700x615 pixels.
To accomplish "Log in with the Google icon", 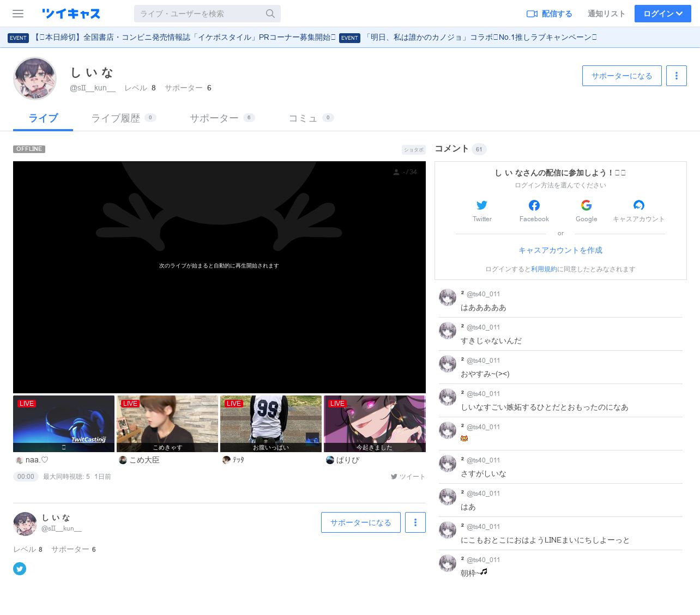I will coord(587,205).
